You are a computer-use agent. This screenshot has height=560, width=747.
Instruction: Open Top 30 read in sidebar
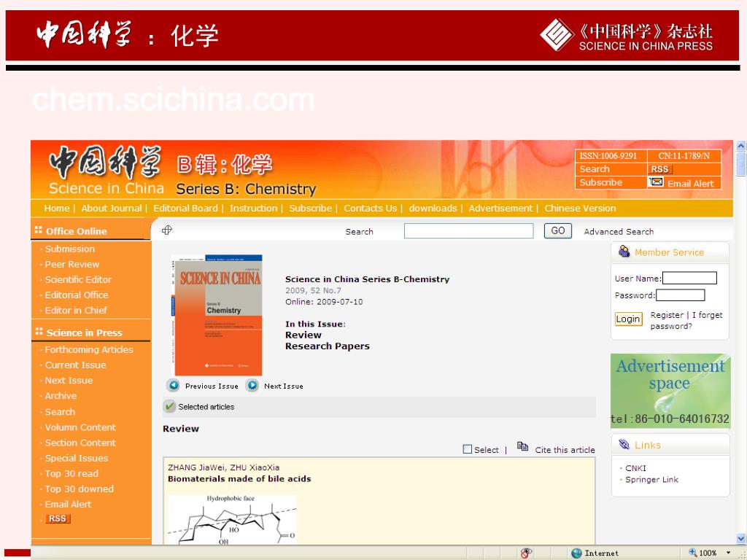coord(72,473)
